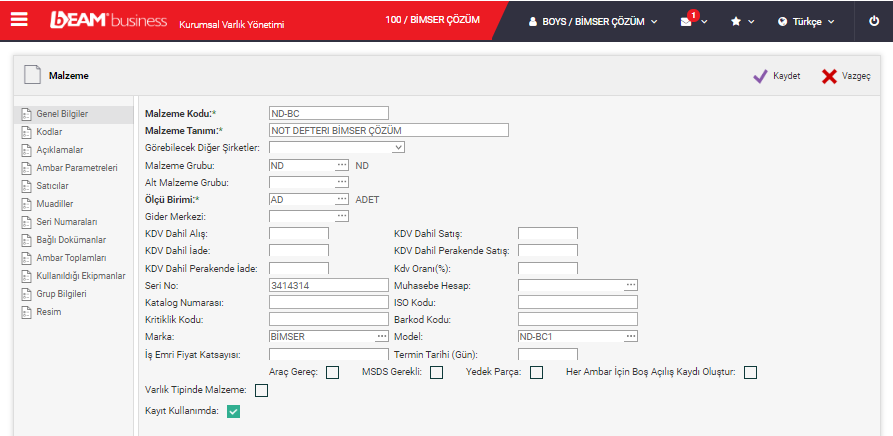
Task: Open the favorites star icon menu
Action: point(737,21)
